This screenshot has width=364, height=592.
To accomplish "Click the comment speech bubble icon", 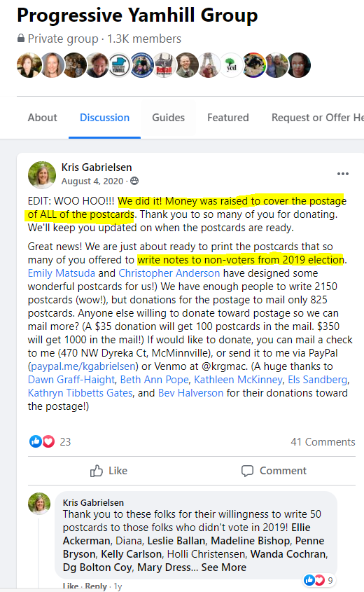I will pos(247,471).
